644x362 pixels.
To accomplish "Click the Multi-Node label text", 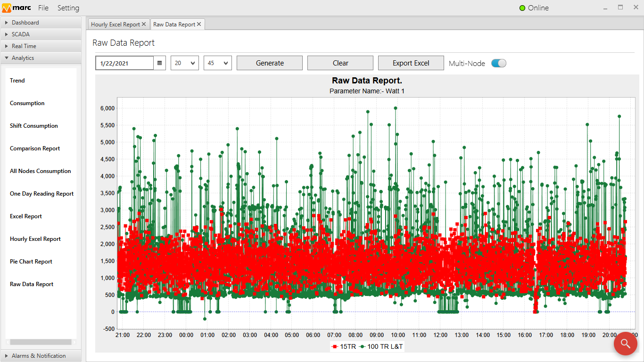I will pos(467,64).
